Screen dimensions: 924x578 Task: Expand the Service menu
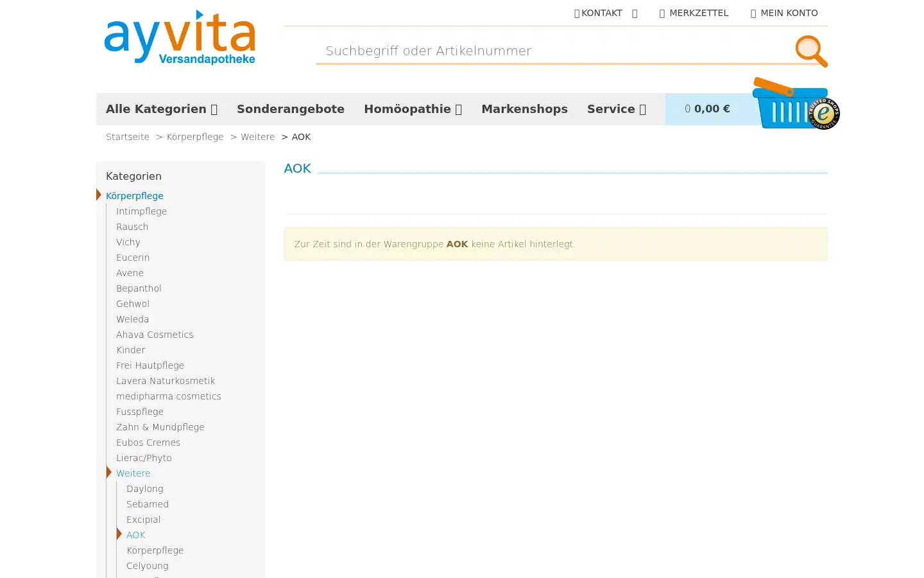pos(616,109)
